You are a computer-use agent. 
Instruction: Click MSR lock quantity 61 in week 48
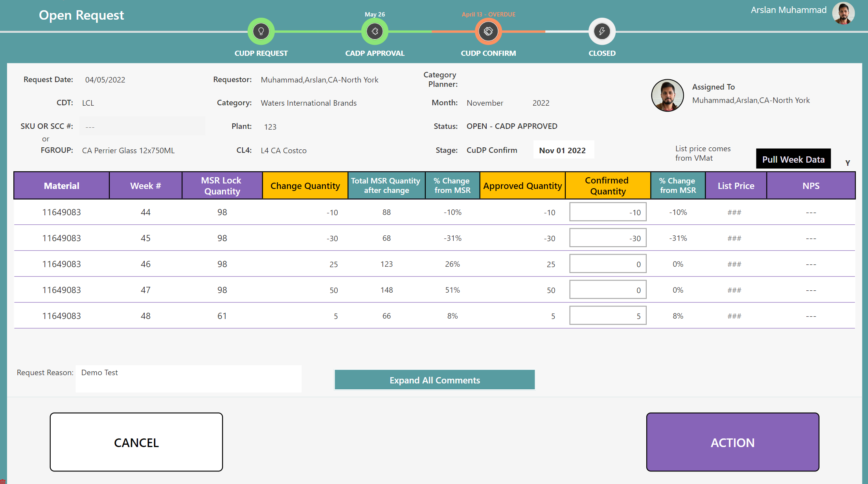coord(222,316)
